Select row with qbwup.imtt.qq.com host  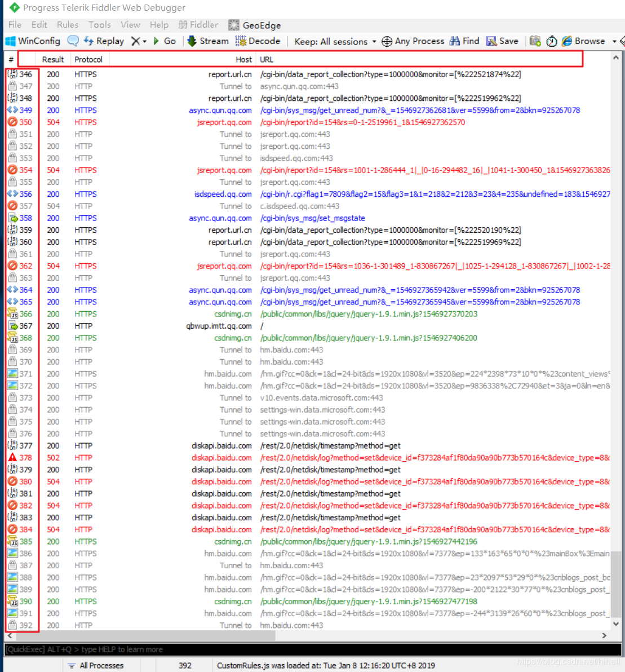[x=307, y=326]
